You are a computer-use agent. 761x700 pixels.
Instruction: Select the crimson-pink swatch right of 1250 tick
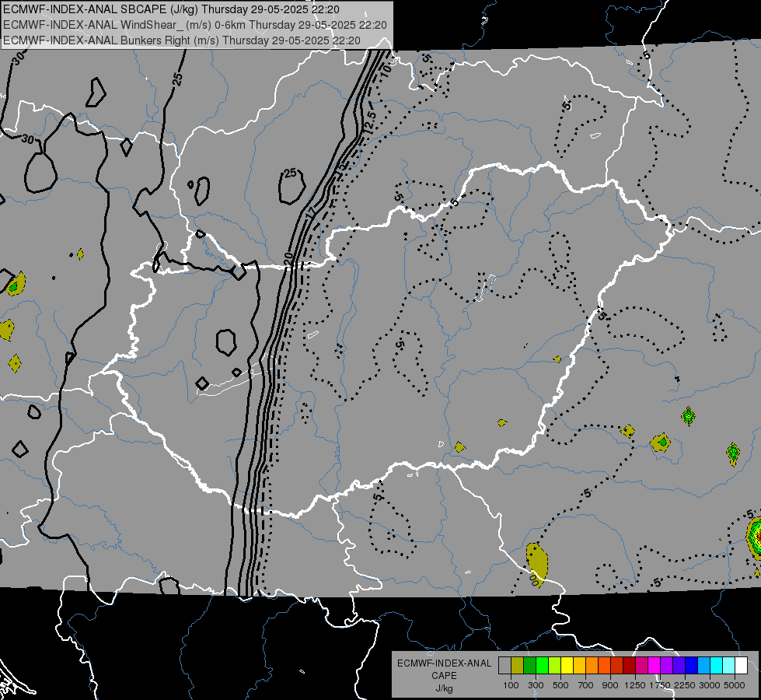(x=641, y=665)
